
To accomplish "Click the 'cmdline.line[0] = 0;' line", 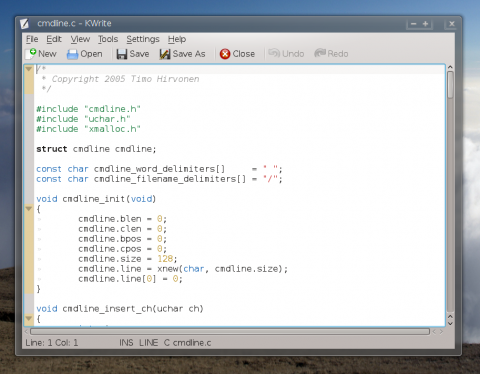I will [130, 279].
